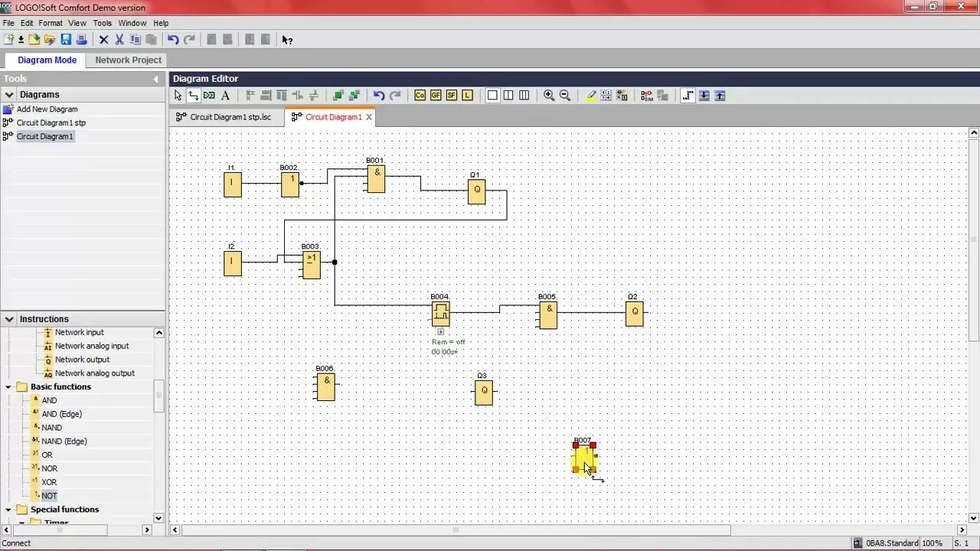This screenshot has width=980, height=551.
Task: Open the Format menu
Action: pos(51,23)
